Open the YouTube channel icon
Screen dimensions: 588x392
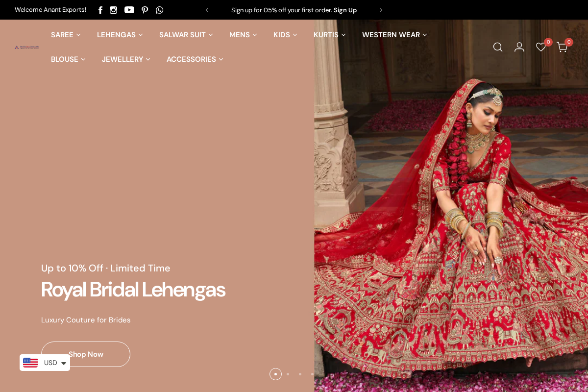coord(129,10)
